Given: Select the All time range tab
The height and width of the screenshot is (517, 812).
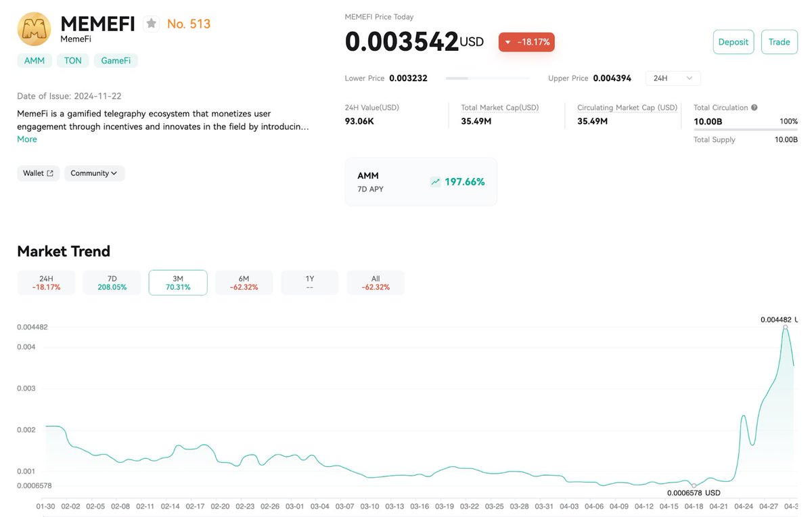Looking at the screenshot, I should pos(376,282).
